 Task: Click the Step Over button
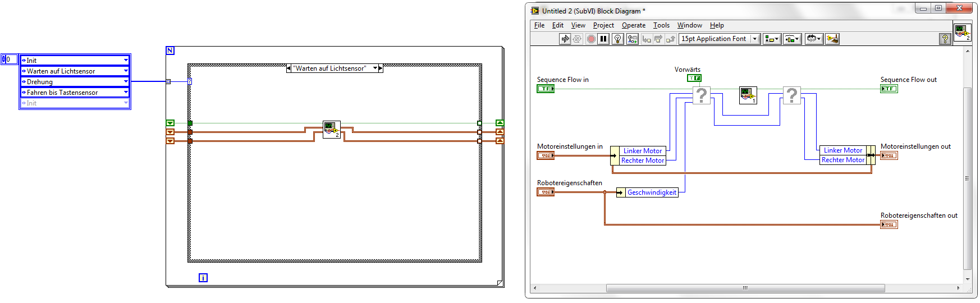658,39
